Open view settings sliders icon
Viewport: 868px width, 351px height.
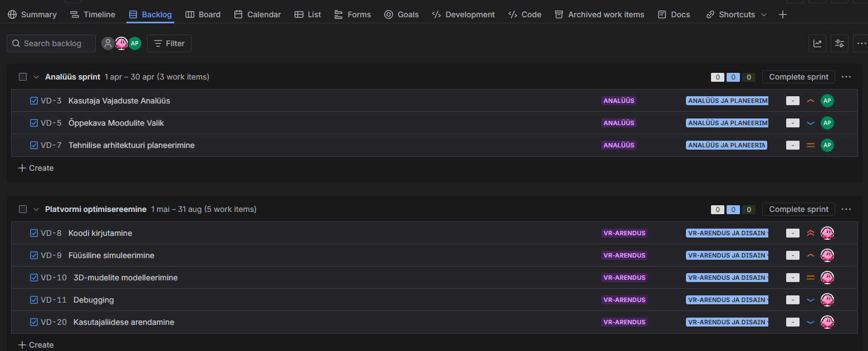840,43
